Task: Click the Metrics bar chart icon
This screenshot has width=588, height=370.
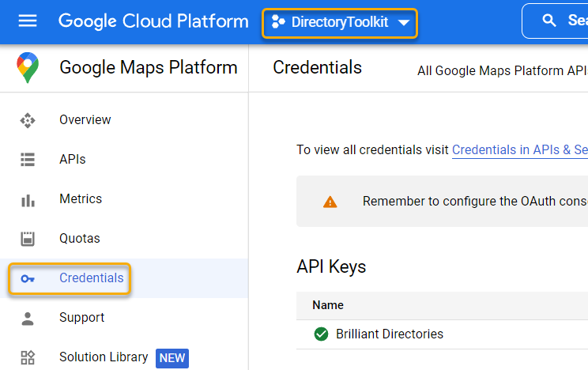Action: [28, 199]
